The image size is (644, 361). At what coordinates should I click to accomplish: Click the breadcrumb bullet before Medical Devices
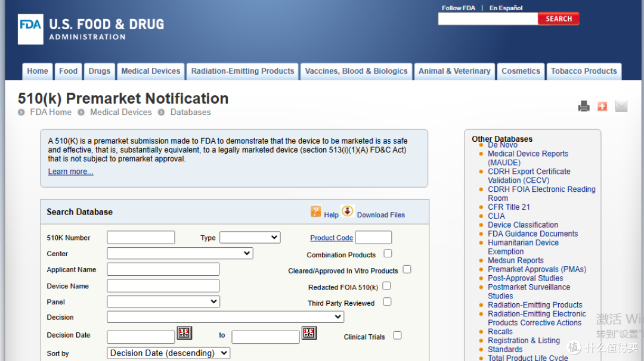[x=81, y=113]
